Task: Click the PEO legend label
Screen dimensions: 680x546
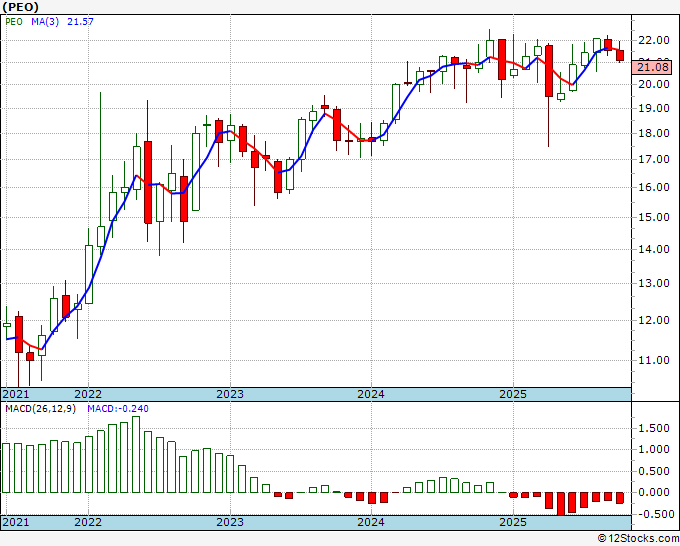Action: pyautogui.click(x=14, y=22)
